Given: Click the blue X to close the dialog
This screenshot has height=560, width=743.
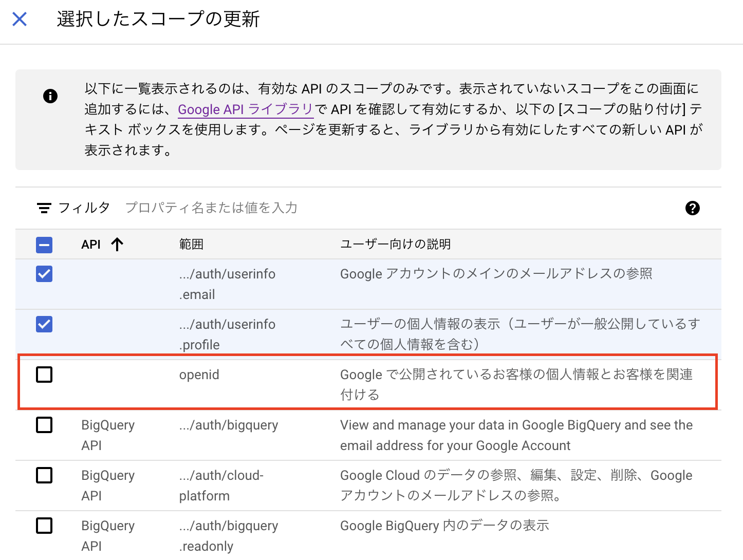Looking at the screenshot, I should (x=19, y=18).
